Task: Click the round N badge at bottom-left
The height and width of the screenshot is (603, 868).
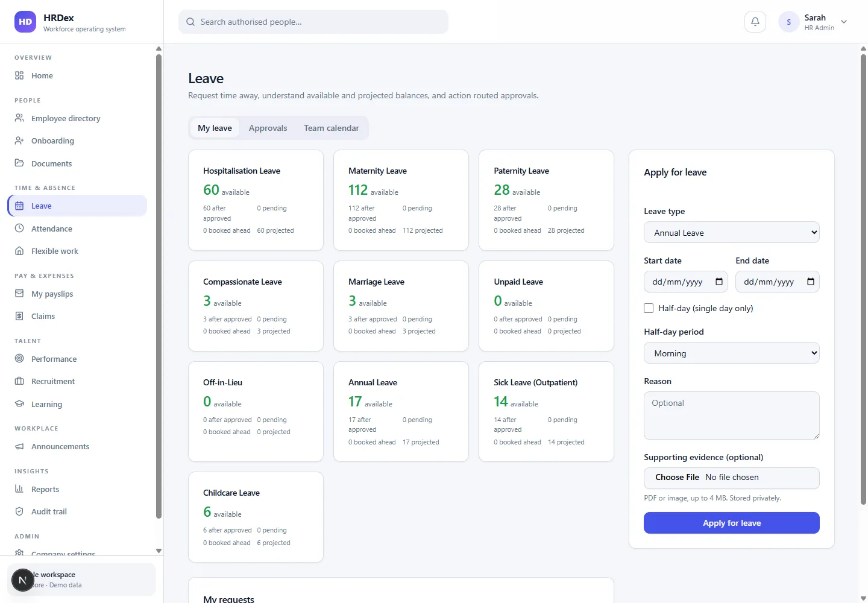Action: click(23, 580)
